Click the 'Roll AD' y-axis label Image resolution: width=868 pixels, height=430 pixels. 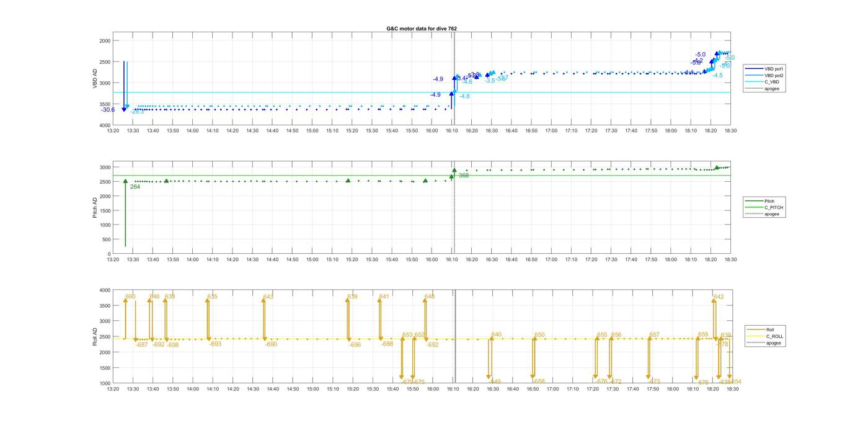[x=95, y=336]
